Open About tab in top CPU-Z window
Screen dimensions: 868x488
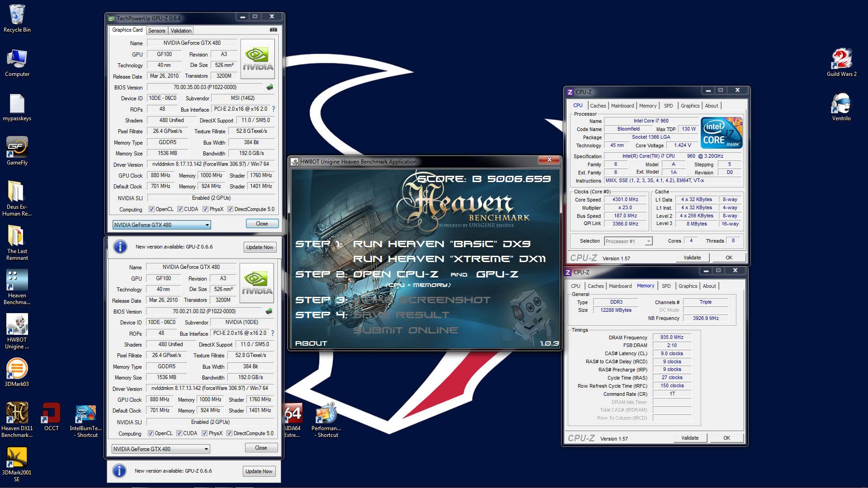click(711, 106)
